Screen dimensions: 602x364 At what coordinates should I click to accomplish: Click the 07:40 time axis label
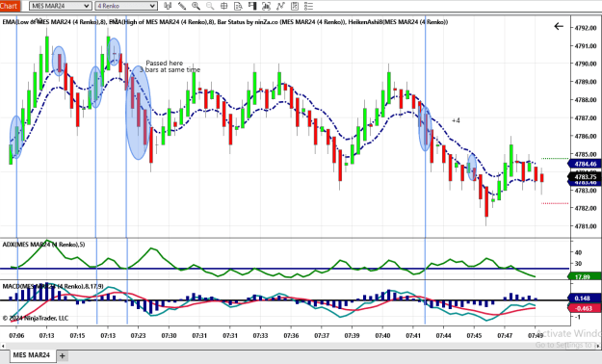(x=382, y=335)
